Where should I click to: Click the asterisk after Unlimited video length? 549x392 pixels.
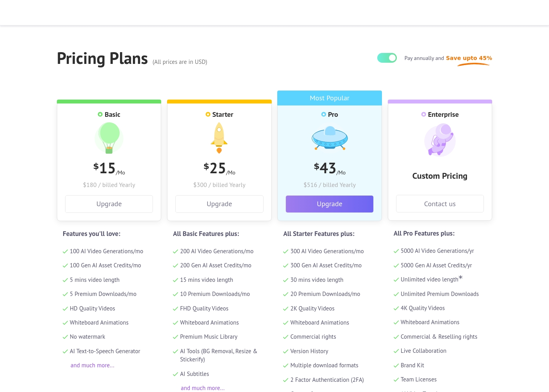461,277
